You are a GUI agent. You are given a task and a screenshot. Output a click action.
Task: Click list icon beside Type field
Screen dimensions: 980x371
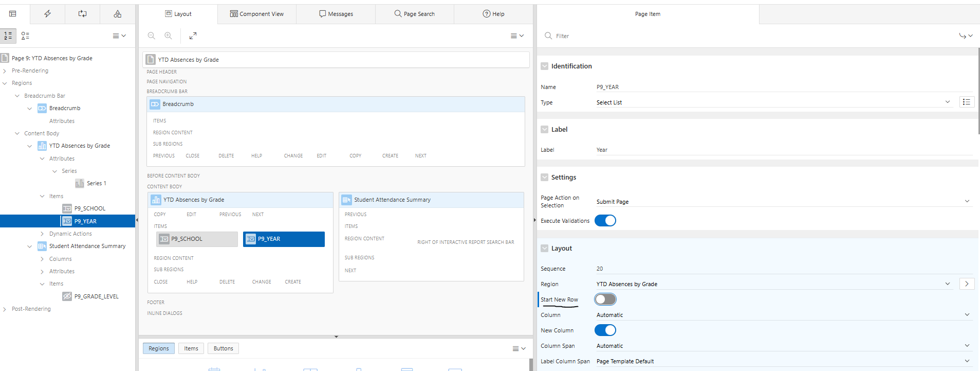(x=966, y=102)
